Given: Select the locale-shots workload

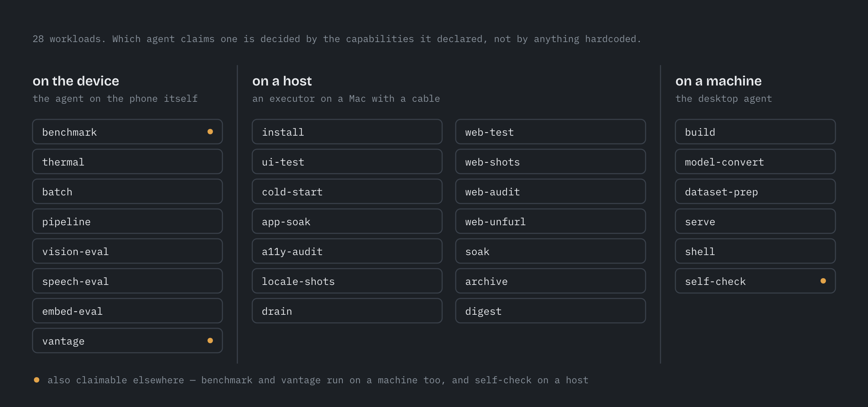Looking at the screenshot, I should tap(347, 281).
